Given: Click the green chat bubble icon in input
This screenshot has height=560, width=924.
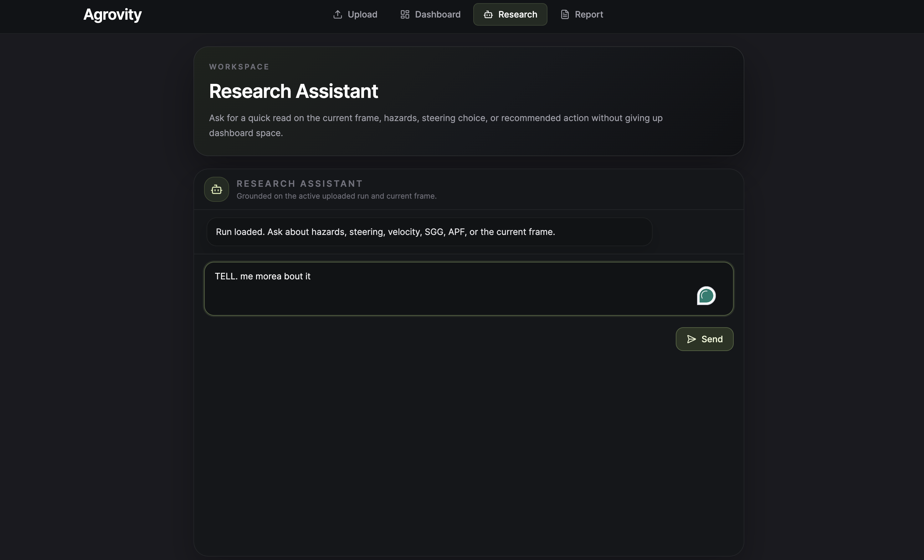Looking at the screenshot, I should coord(706,296).
